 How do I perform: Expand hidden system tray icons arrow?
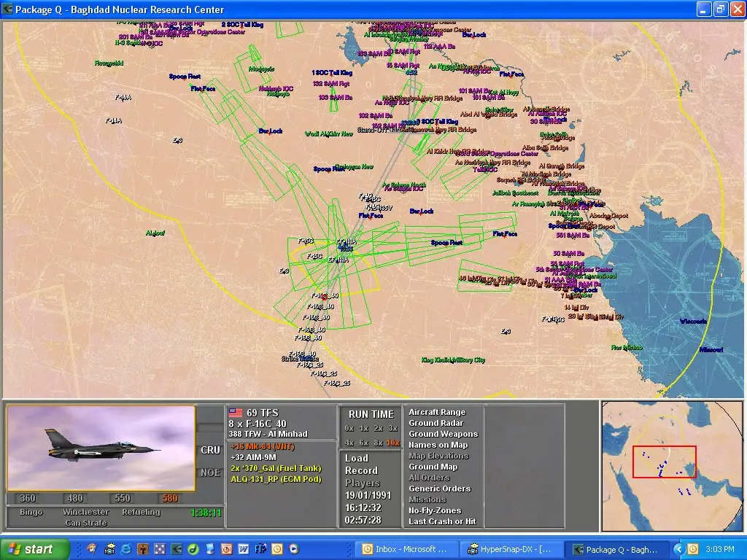(x=678, y=549)
